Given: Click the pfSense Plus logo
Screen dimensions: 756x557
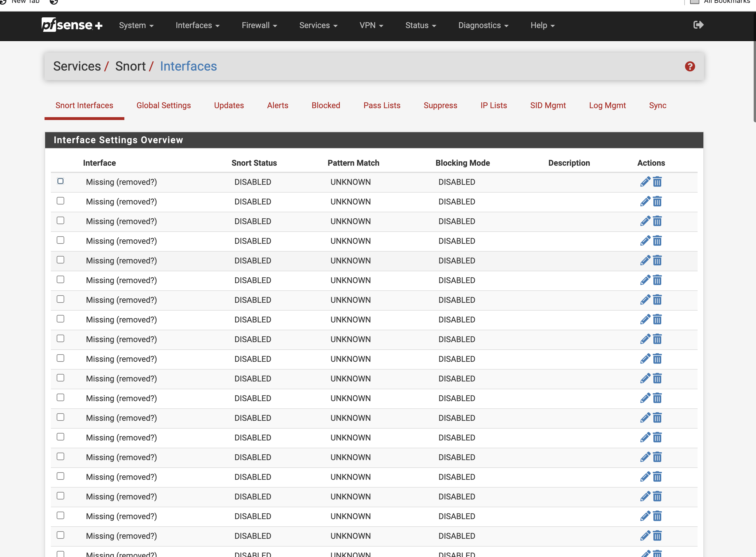Looking at the screenshot, I should [72, 25].
